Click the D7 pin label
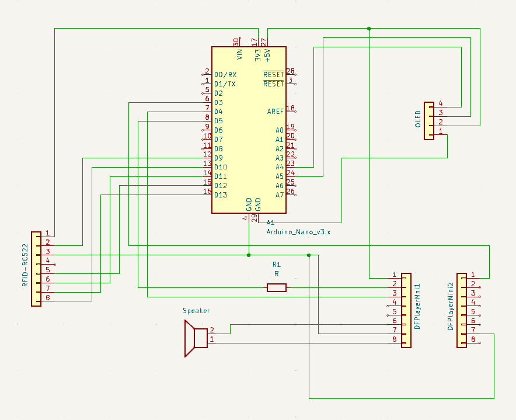 click(218, 140)
